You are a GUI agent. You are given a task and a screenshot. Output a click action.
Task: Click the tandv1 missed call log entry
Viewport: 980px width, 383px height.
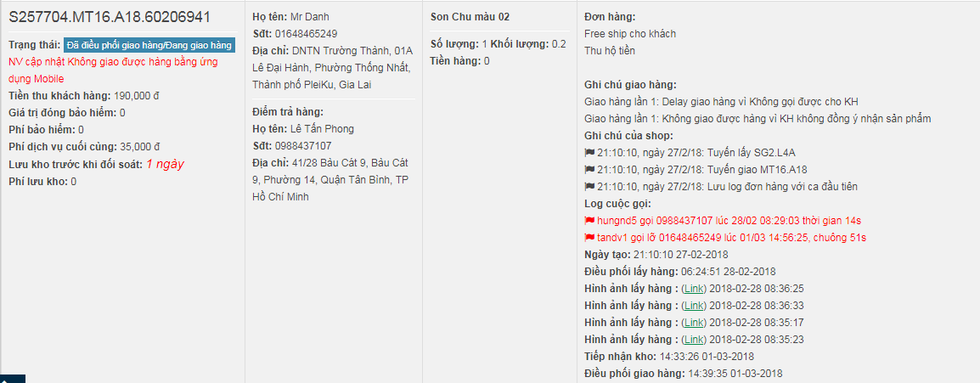pyautogui.click(x=731, y=238)
